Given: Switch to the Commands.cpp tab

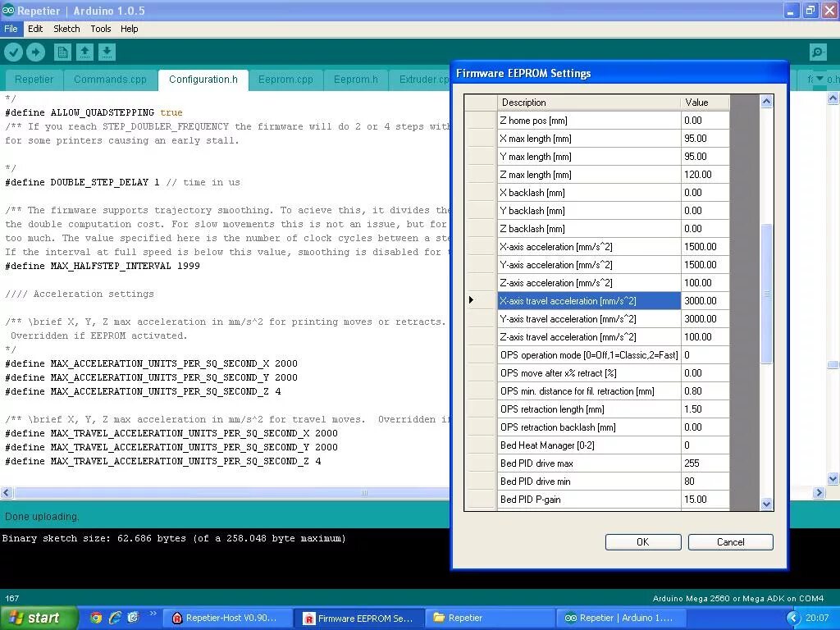Looking at the screenshot, I should [x=111, y=80].
